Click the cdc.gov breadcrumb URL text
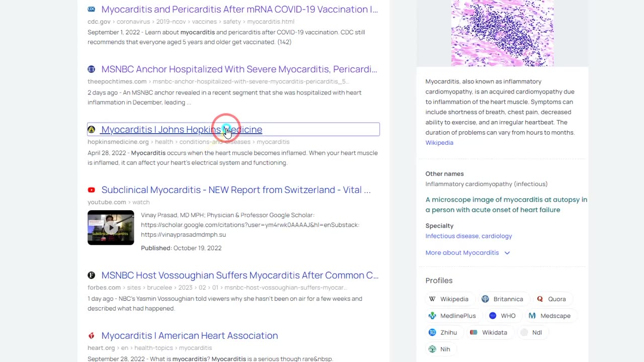Viewport: 644px width, 362px height. click(x=191, y=22)
